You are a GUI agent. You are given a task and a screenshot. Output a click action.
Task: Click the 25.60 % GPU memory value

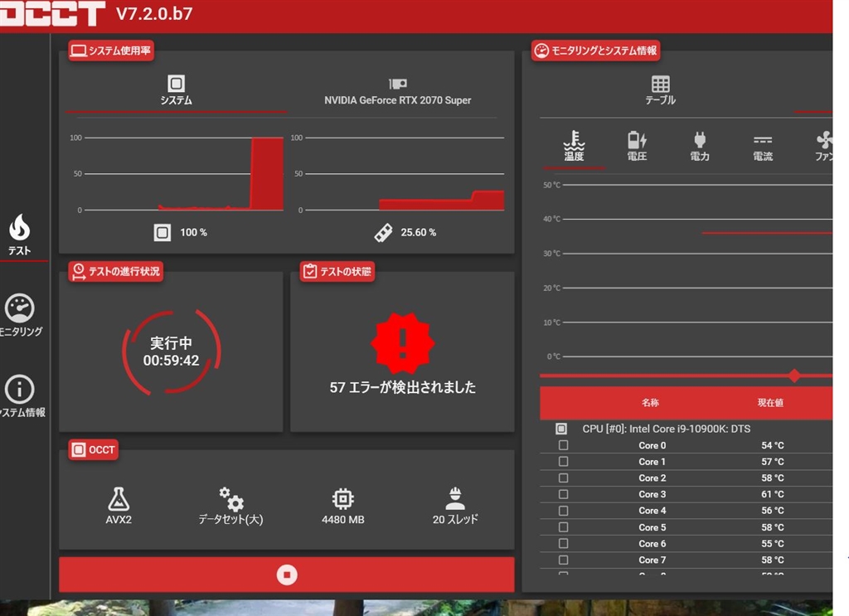pyautogui.click(x=419, y=232)
